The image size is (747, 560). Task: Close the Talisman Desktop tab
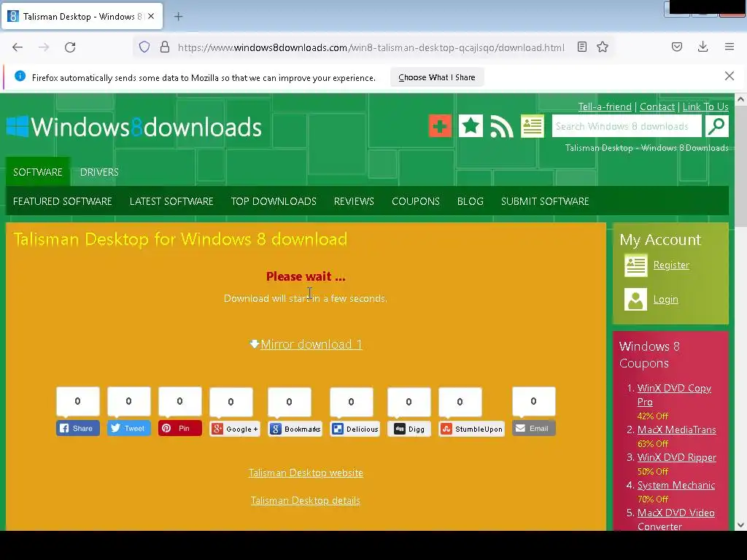click(151, 16)
